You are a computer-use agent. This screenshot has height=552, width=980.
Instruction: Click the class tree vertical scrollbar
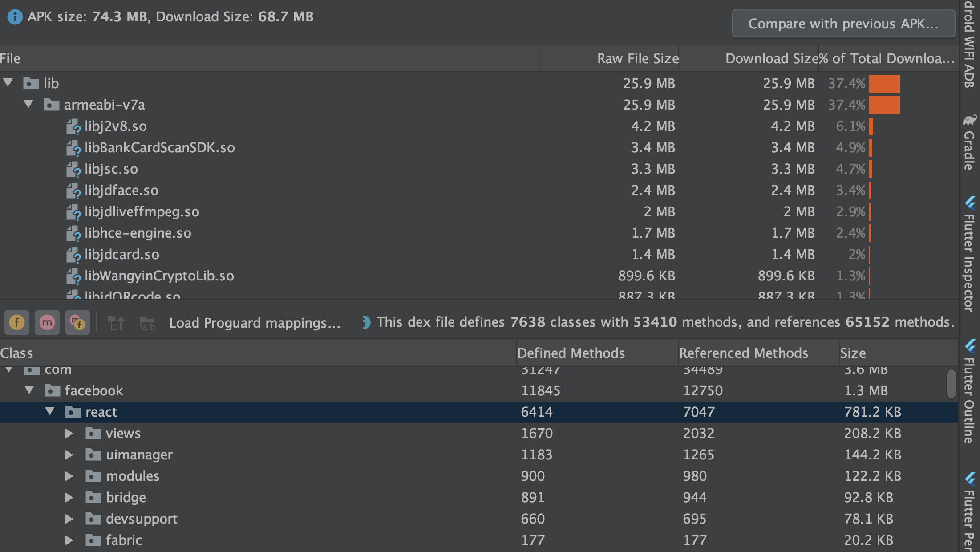click(x=951, y=384)
